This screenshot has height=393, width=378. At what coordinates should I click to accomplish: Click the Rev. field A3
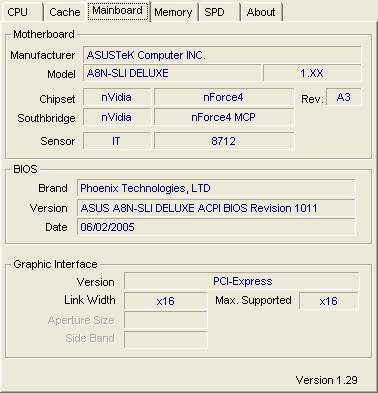point(344,97)
